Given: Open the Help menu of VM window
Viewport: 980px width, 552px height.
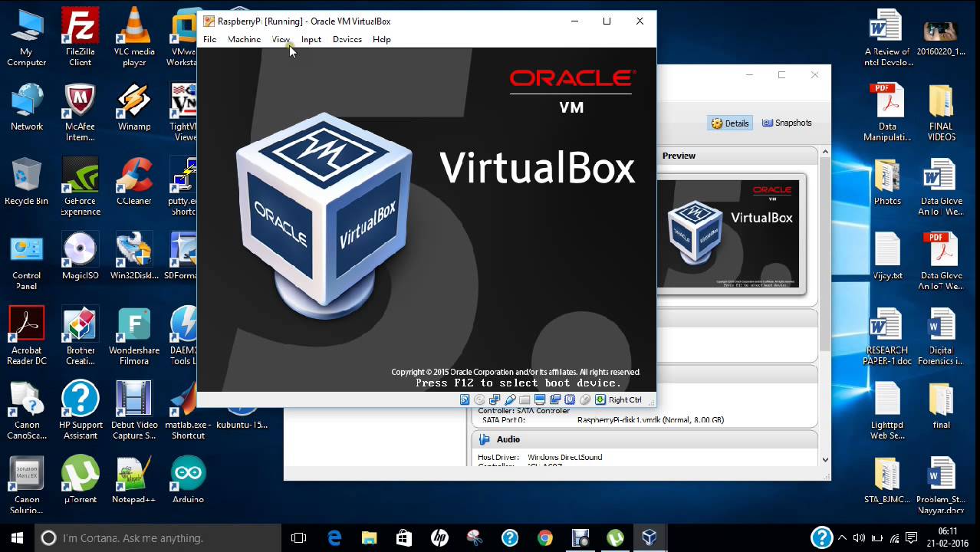Looking at the screenshot, I should coord(382,39).
